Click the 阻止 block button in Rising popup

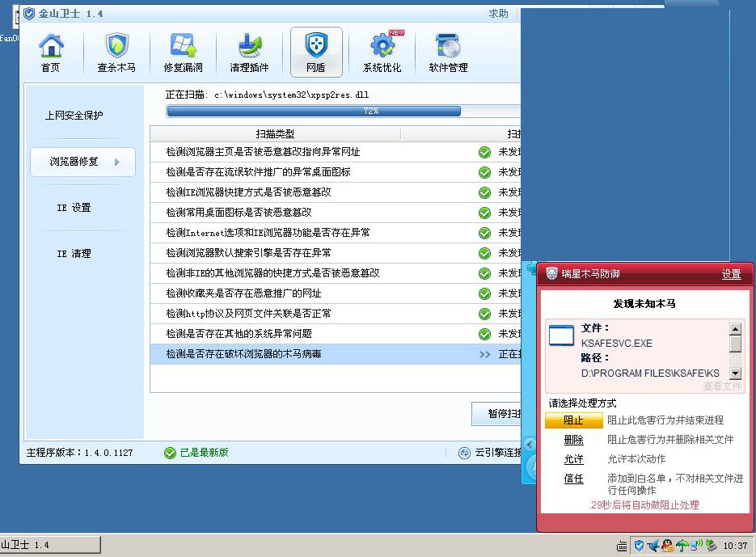tap(574, 420)
